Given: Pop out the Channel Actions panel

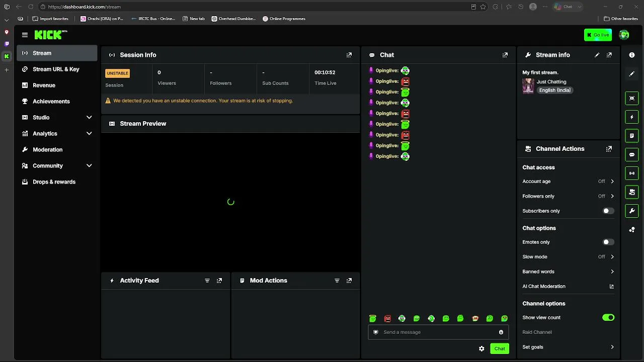Looking at the screenshot, I should click(609, 149).
